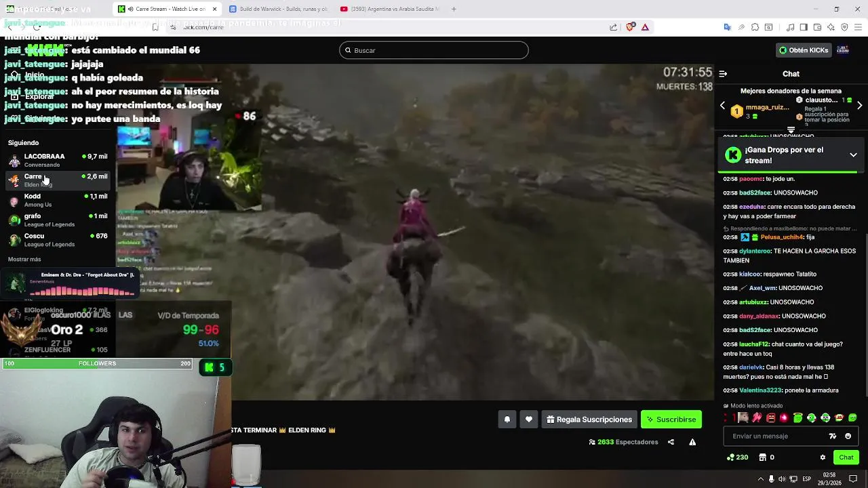Click the translate page icon in the toolbar
868x488 pixels.
click(727, 27)
